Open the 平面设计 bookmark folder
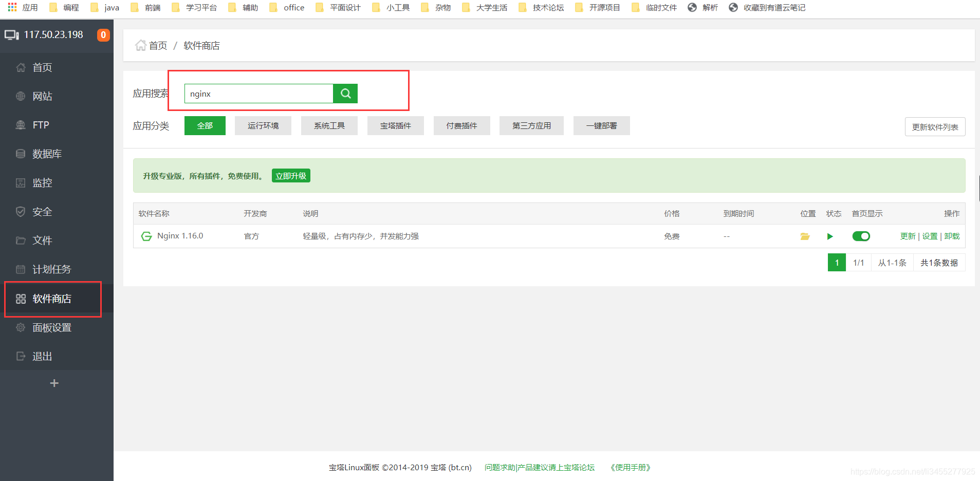980x481 pixels. pyautogui.click(x=338, y=8)
